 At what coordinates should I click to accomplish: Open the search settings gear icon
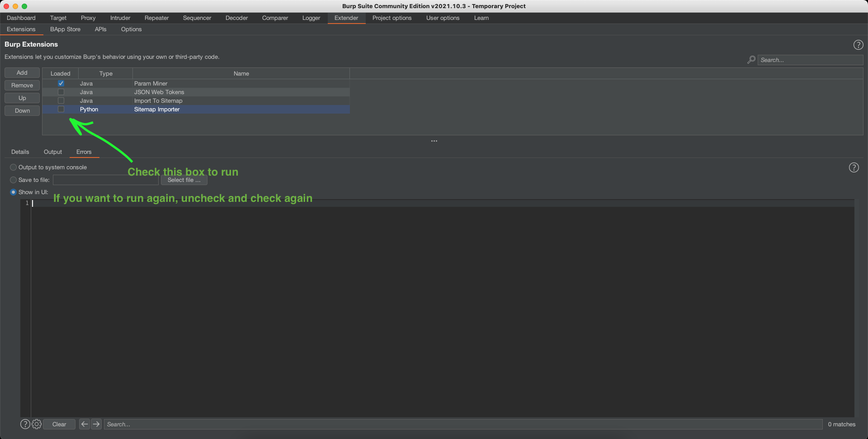pyautogui.click(x=37, y=424)
